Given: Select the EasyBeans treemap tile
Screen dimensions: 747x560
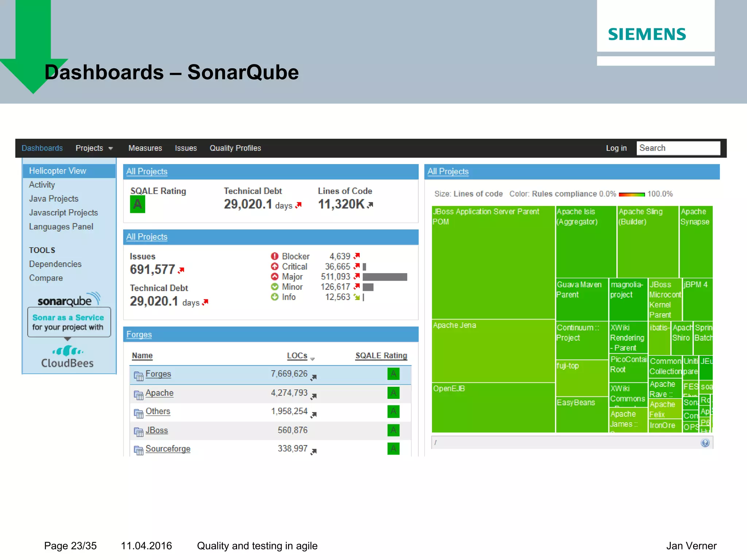Looking at the screenshot, I should (582, 415).
